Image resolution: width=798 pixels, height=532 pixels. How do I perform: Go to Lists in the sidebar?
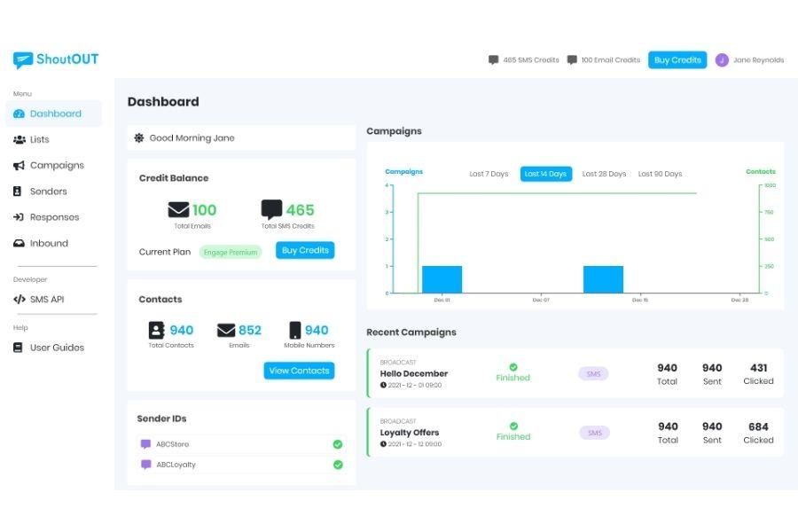(39, 140)
